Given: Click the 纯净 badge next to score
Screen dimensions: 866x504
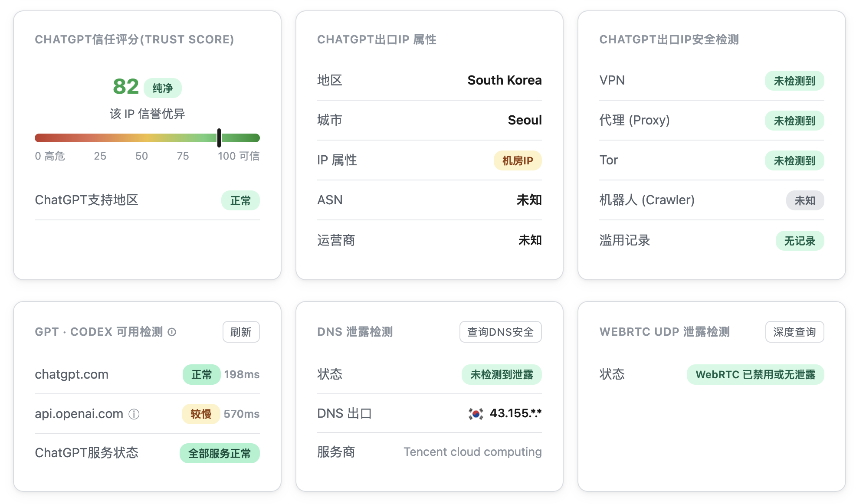Looking at the screenshot, I should 163,88.
